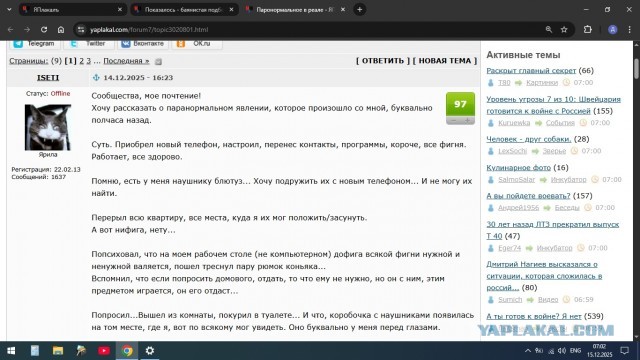This screenshot has width=640, height=360.
Task: Open the События section link
Action: point(560,123)
